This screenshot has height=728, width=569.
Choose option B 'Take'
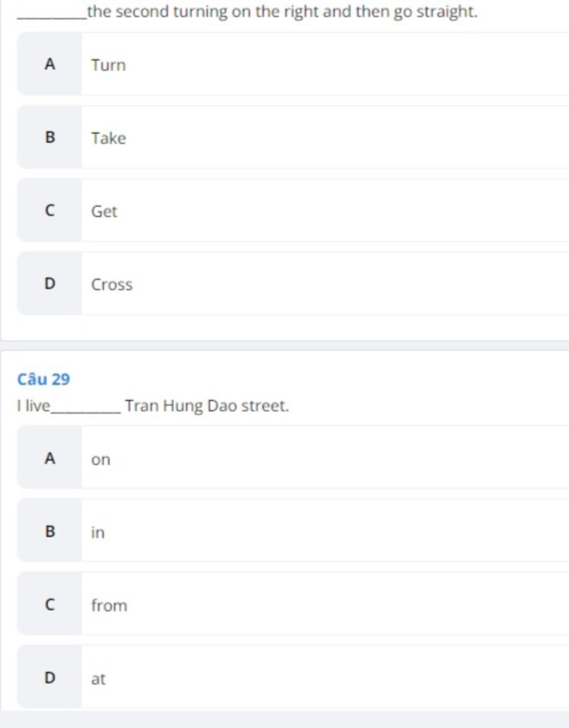pyautogui.click(x=293, y=137)
